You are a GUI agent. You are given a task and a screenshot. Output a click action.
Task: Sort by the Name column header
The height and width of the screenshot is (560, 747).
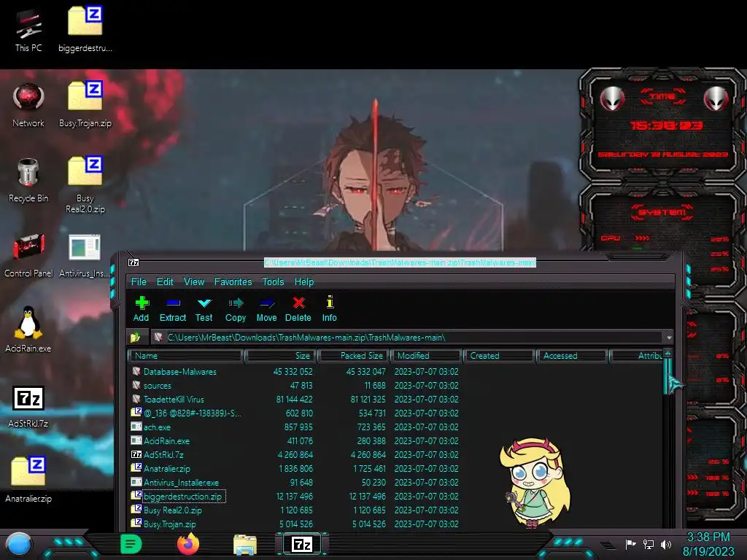pos(186,356)
